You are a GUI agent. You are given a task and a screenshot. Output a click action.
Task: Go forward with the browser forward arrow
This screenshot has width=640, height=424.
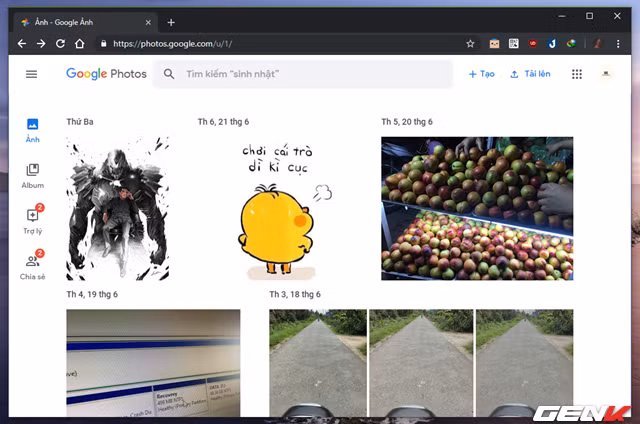41,44
